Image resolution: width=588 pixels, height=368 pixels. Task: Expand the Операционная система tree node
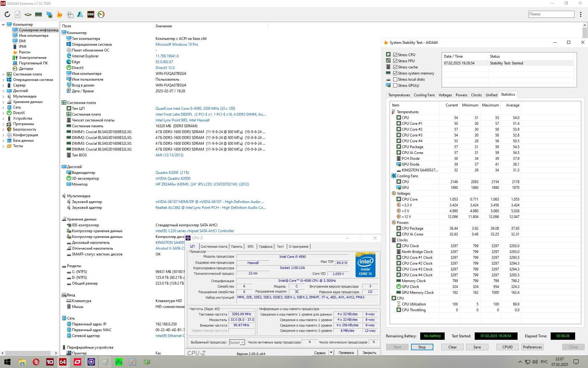tap(3, 80)
